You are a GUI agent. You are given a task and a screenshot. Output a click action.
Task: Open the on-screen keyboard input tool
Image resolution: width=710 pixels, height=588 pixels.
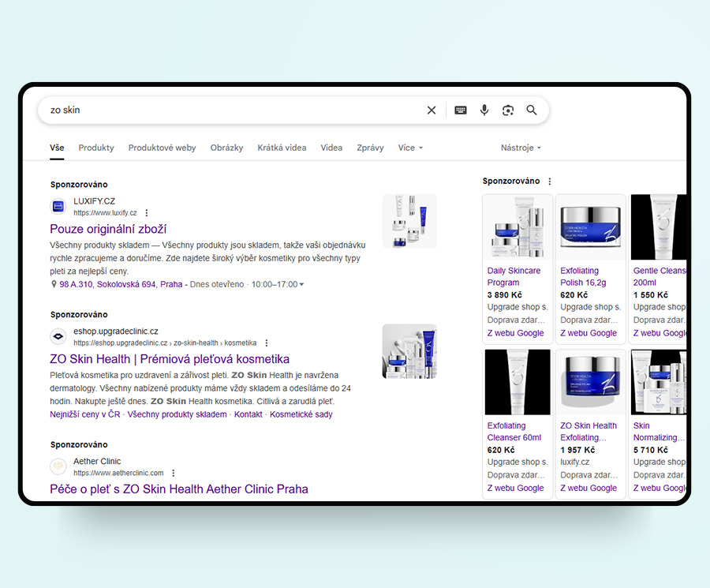pos(461,110)
